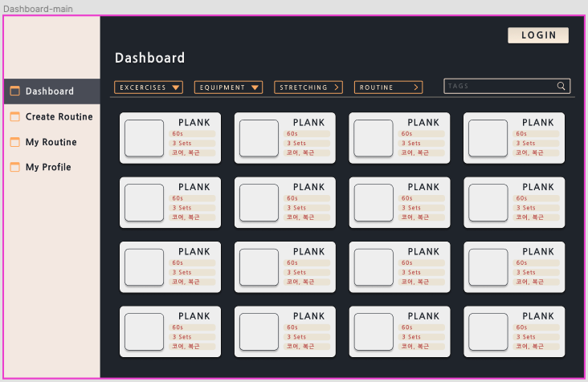Screen dimensions: 588x382
Task: Open the EQUIPMENT dropdown
Action: [x=228, y=87]
